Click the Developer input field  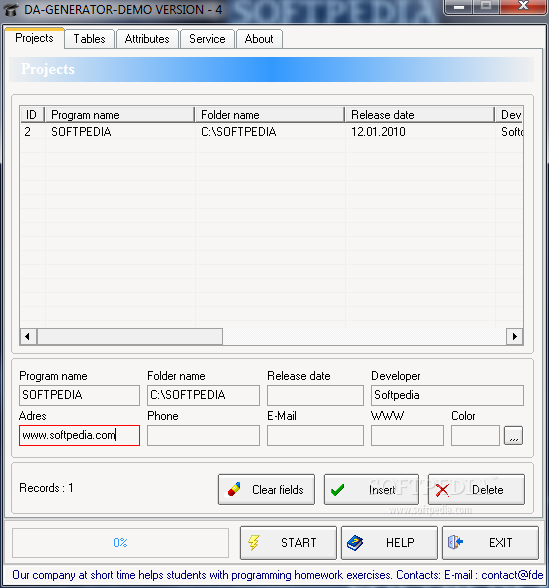click(x=447, y=395)
